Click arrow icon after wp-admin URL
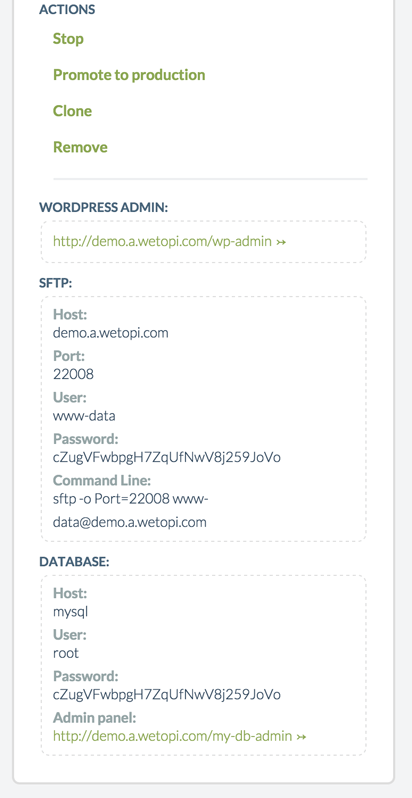The image size is (412, 798). [281, 242]
